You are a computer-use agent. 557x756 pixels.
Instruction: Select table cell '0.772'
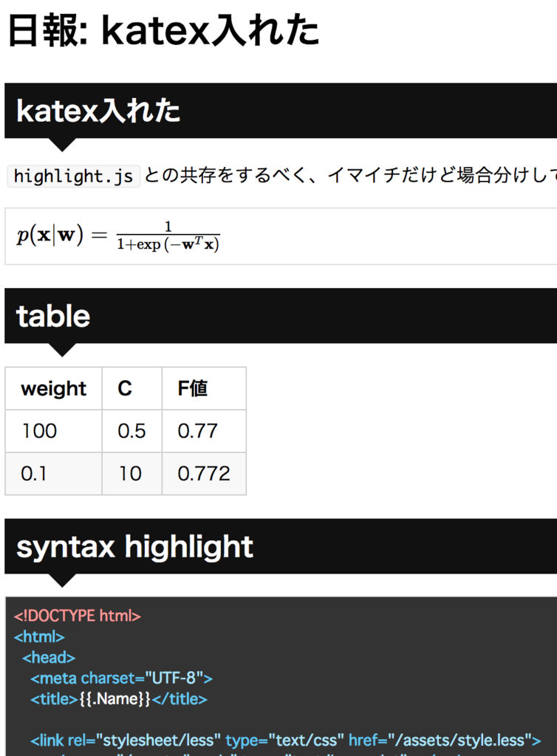click(x=204, y=473)
